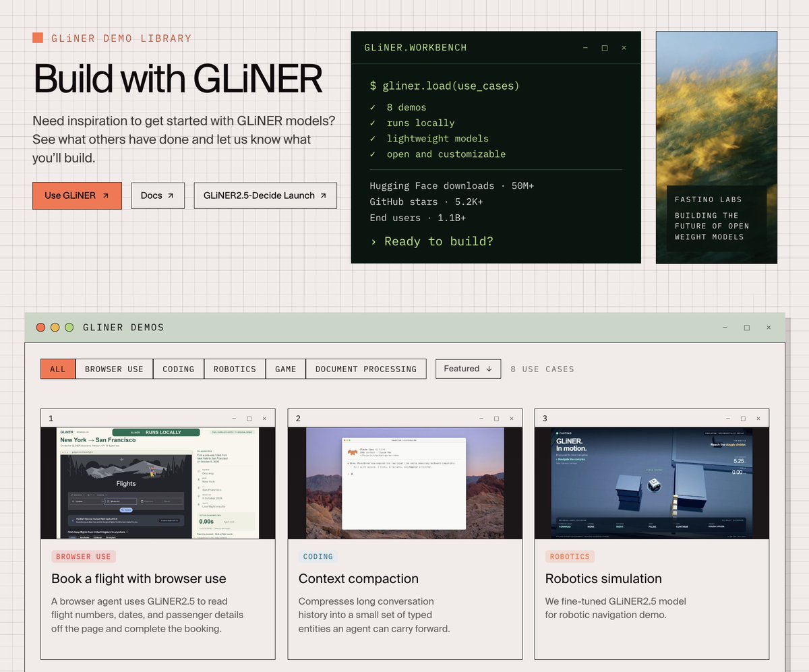
Task: Minimize the GLiNER.WORKBENCH terminal window
Action: click(585, 48)
